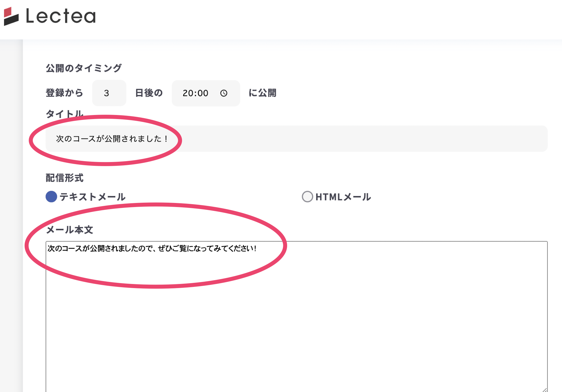The width and height of the screenshot is (562, 392).
Task: Click the Lectea wordmark text in header
Action: [x=61, y=16]
